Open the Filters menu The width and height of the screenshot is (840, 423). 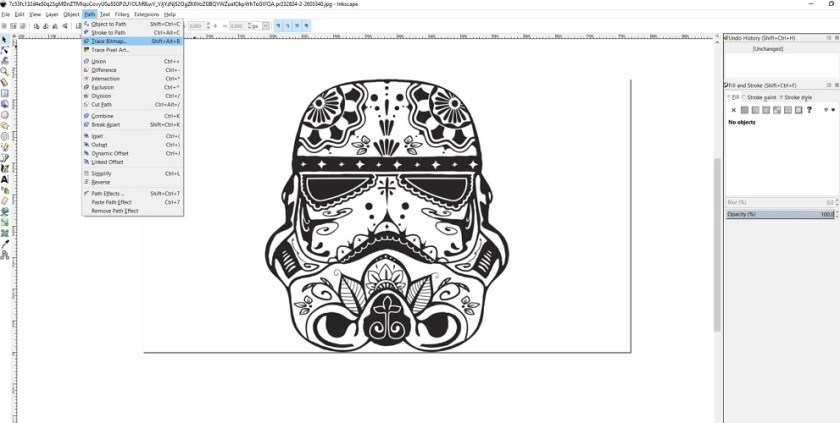click(x=121, y=15)
